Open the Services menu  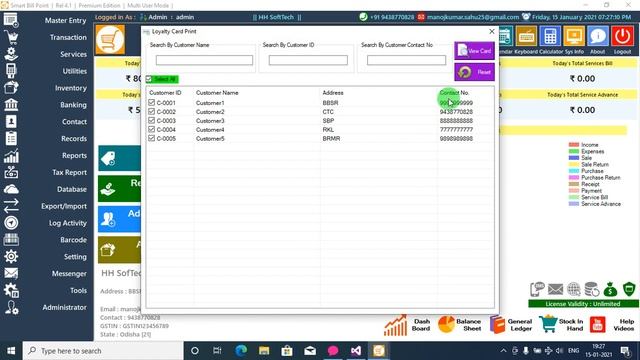(73, 54)
